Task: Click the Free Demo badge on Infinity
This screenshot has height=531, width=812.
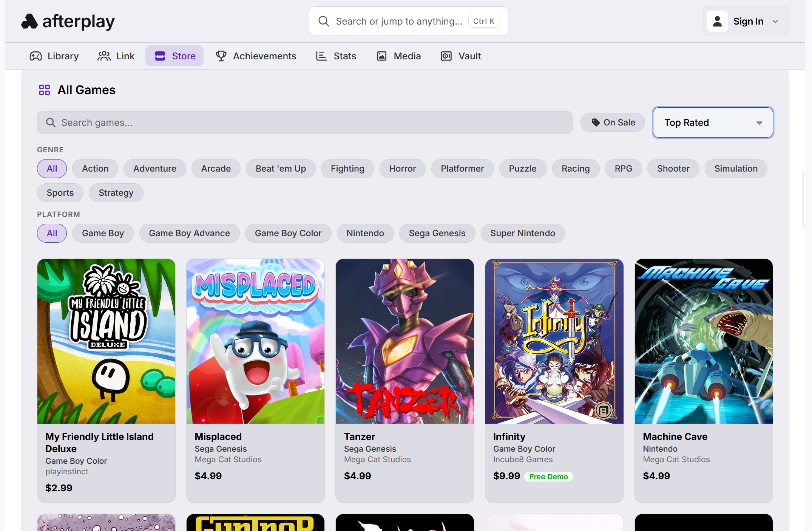Action: tap(548, 477)
